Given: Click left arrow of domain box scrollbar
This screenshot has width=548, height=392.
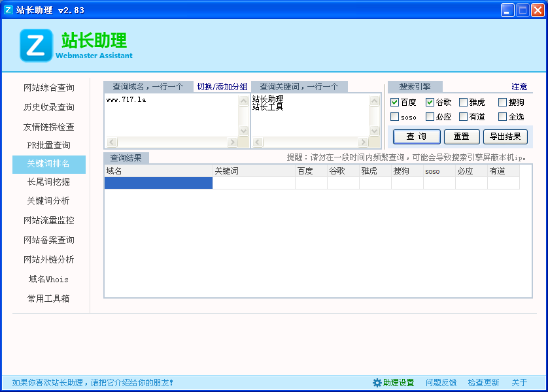Looking at the screenshot, I should click(x=112, y=142).
